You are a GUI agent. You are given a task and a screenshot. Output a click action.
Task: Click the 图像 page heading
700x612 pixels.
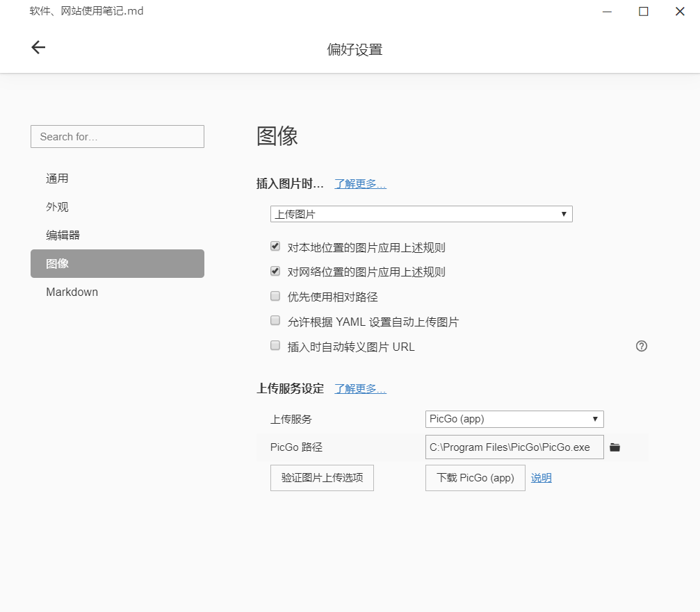pos(277,135)
